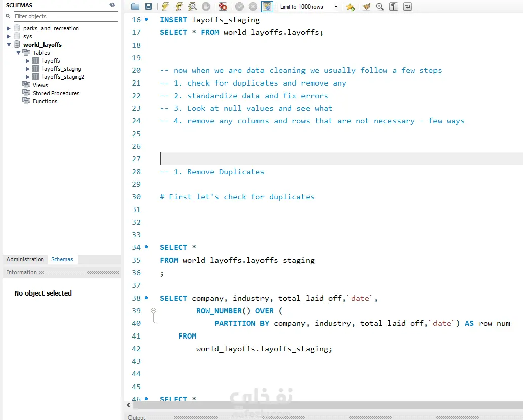523x420 pixels.
Task: Collapse the code fold at line 39
Action: pos(153,311)
